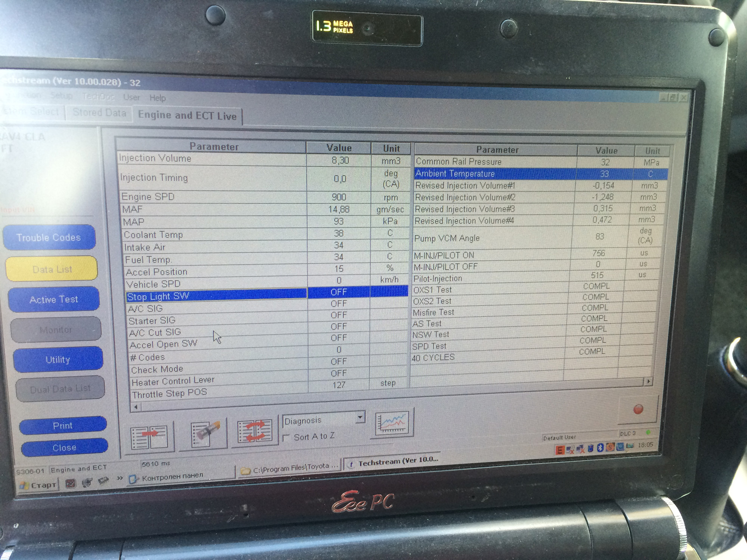Click the swap columns arrows icon

[x=255, y=432]
